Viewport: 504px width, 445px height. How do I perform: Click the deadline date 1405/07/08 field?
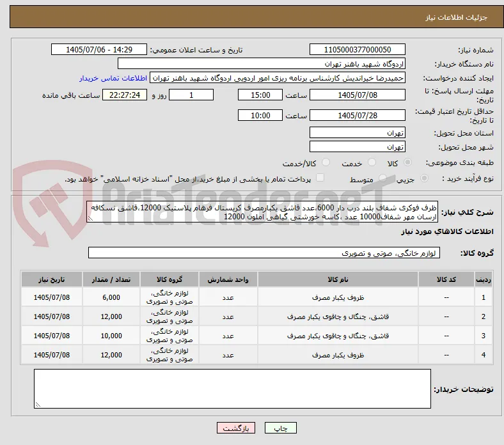point(358,95)
